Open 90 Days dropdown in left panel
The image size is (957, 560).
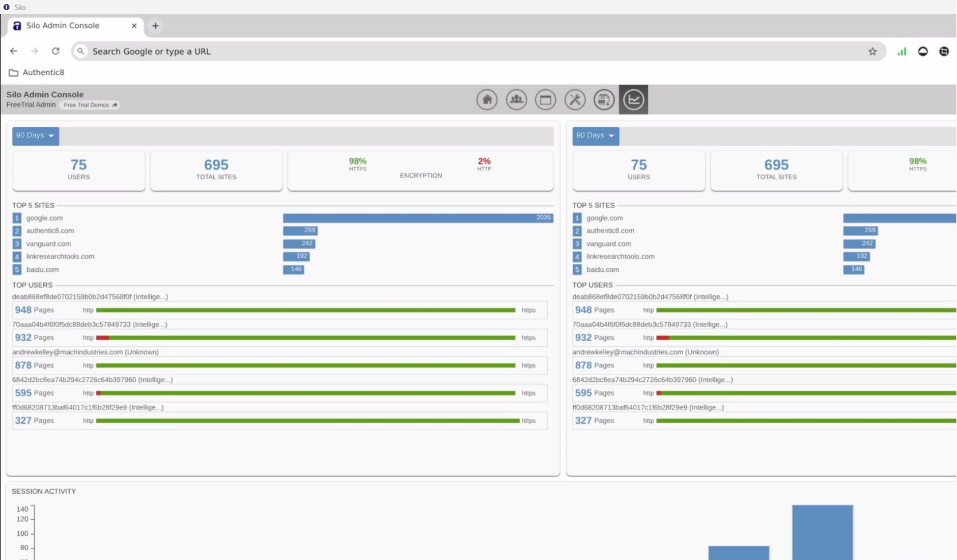[x=35, y=136]
